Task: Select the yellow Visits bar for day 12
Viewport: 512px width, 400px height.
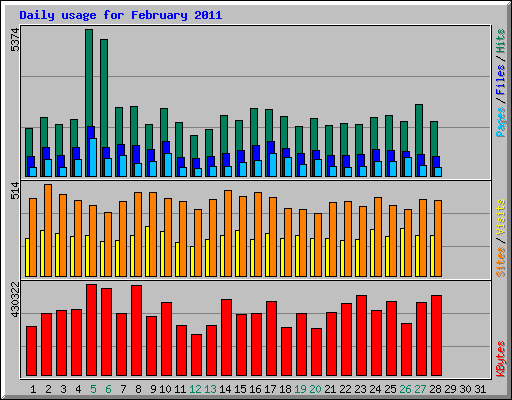Action: click(192, 261)
